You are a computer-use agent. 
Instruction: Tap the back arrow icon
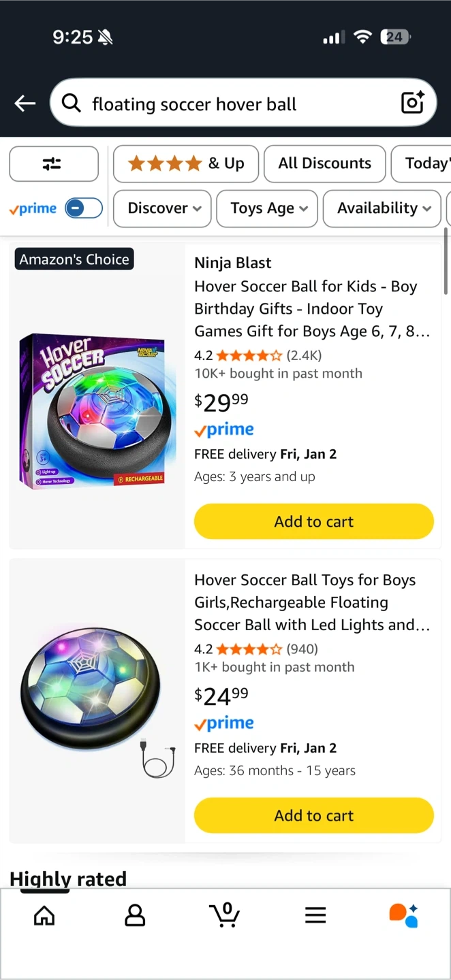(x=25, y=103)
